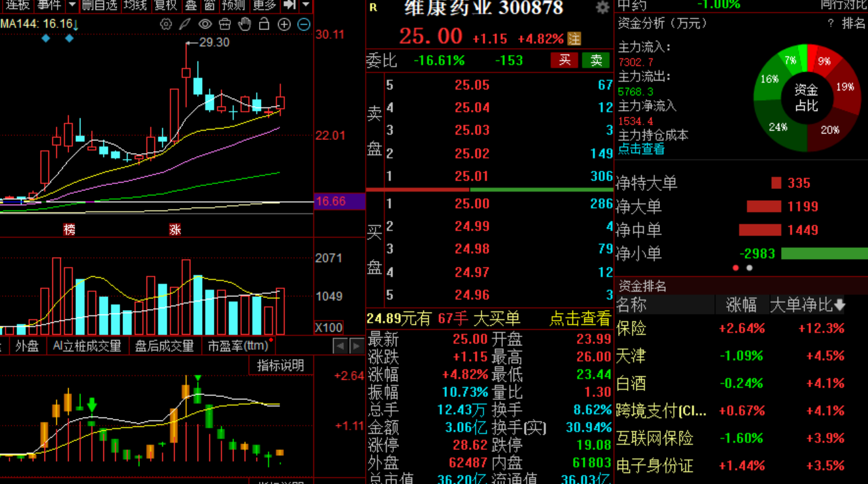
Task: Select the 天津 sector row
Action: (x=742, y=356)
